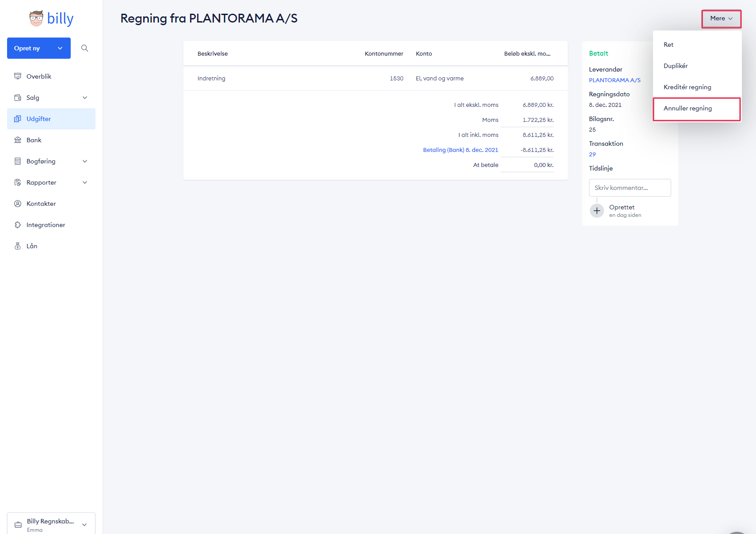The height and width of the screenshot is (534, 756).
Task: Open the Betaling (Bank) 8. dec. 2021 link
Action: (x=460, y=150)
